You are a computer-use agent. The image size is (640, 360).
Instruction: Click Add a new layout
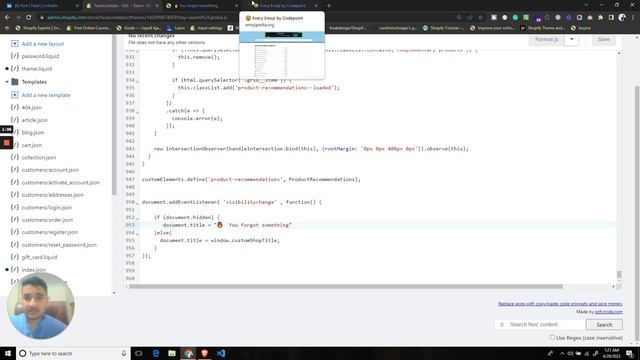pyautogui.click(x=42, y=44)
